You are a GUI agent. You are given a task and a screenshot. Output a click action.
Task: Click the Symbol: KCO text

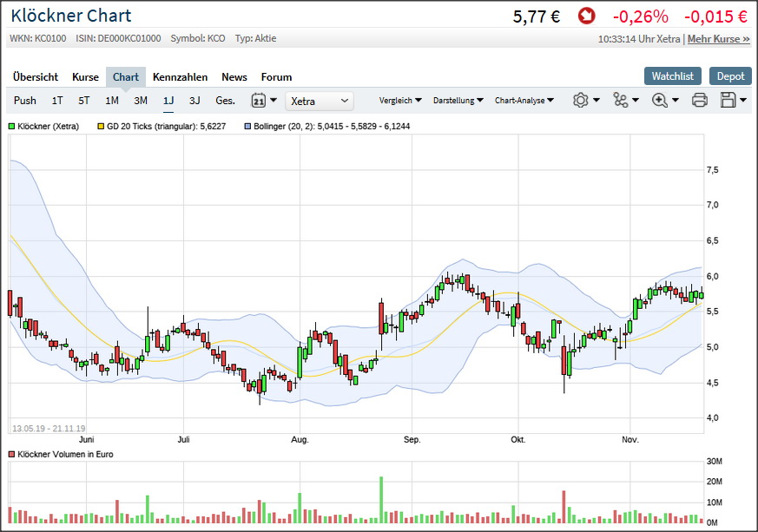coord(198,39)
